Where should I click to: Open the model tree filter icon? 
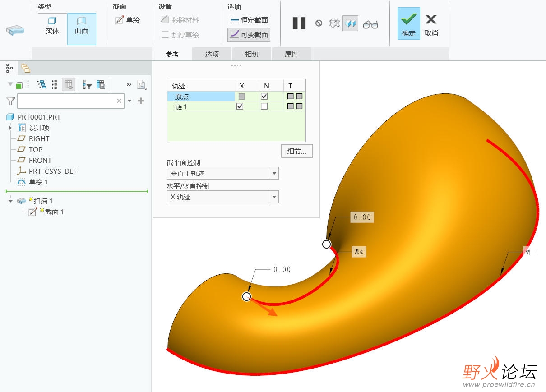click(11, 101)
